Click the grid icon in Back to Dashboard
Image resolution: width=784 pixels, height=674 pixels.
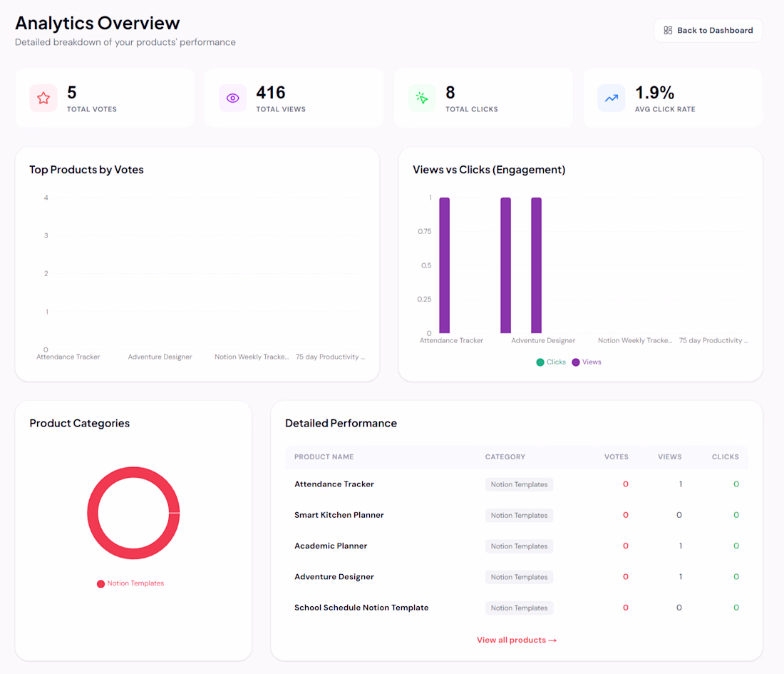point(668,30)
